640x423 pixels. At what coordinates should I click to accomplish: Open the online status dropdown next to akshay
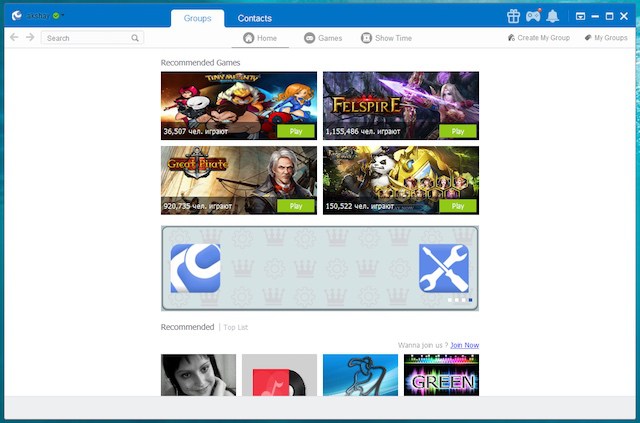pyautogui.click(x=58, y=16)
